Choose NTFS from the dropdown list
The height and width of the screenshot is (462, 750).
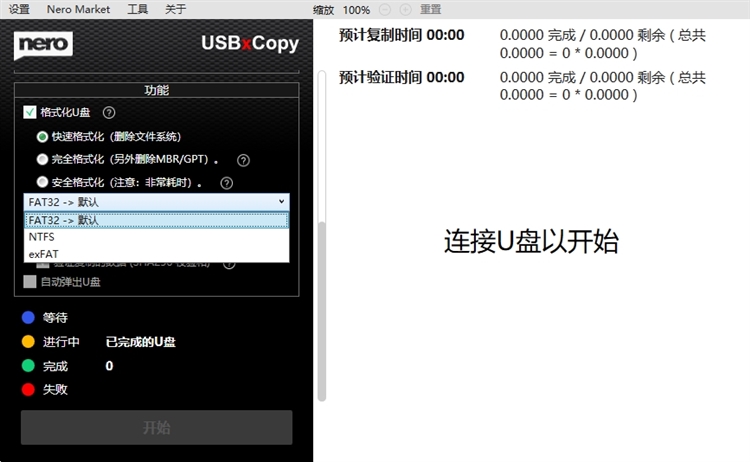tap(42, 238)
